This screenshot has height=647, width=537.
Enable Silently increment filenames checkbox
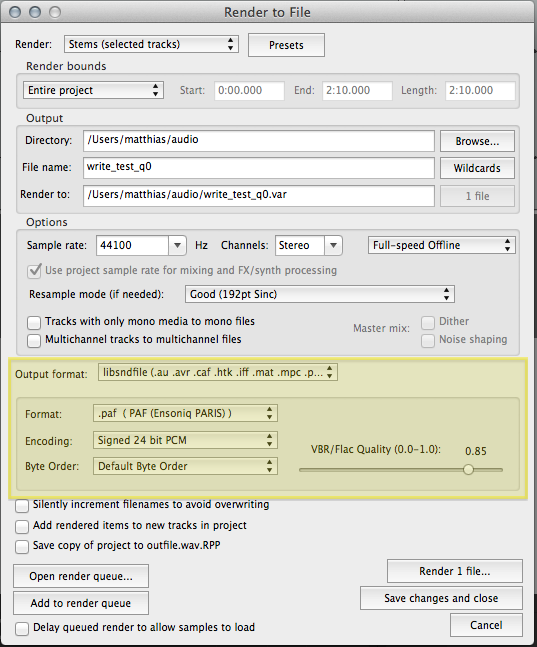(x=22, y=505)
